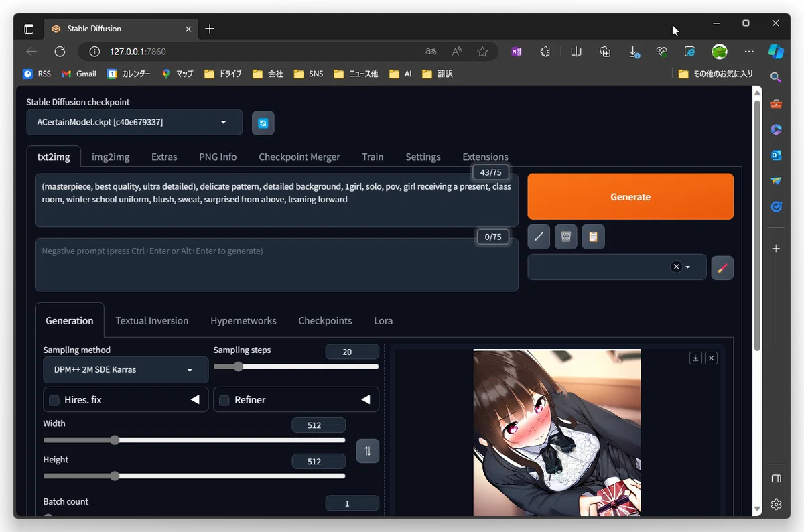Add a sidebar app with plus
Image resolution: width=804 pixels, height=532 pixels.
click(x=776, y=249)
